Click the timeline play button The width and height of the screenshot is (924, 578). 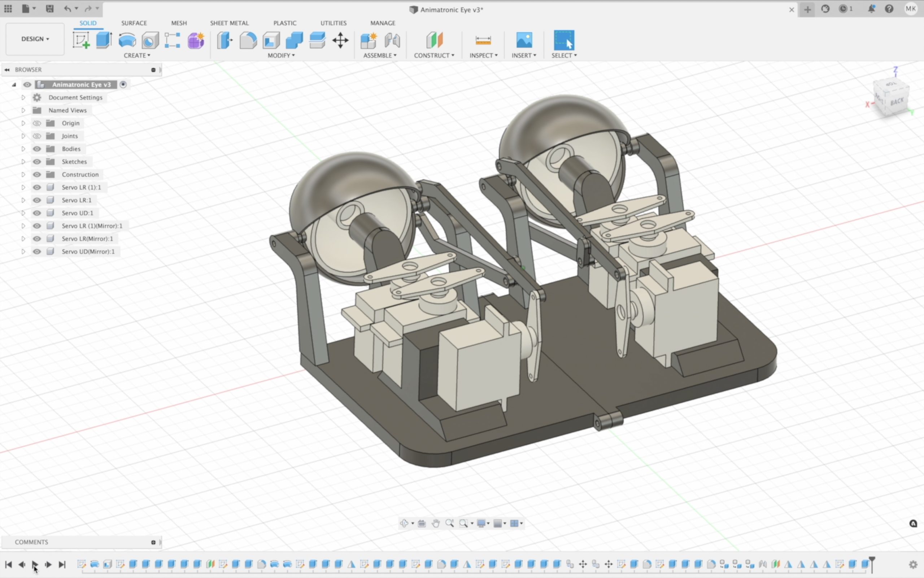35,564
